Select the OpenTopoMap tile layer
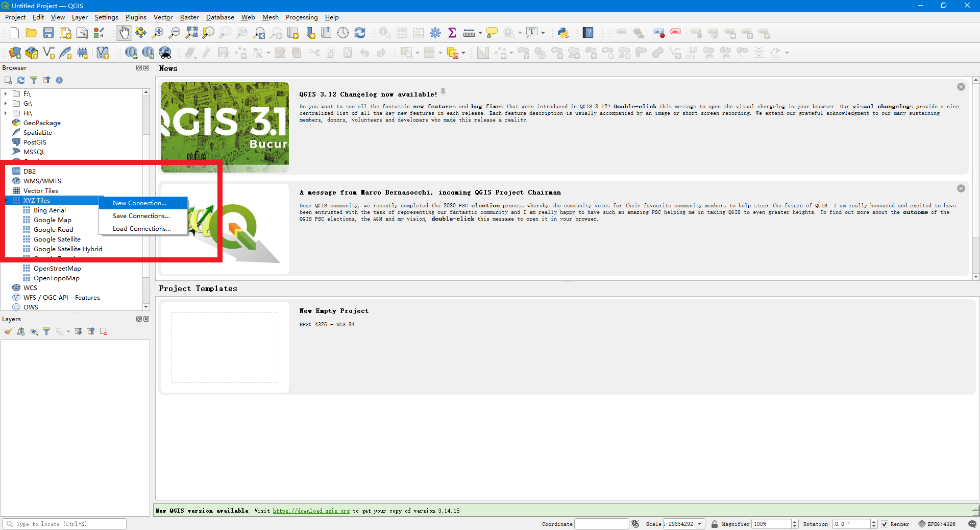Image resolution: width=980 pixels, height=530 pixels. tap(56, 278)
